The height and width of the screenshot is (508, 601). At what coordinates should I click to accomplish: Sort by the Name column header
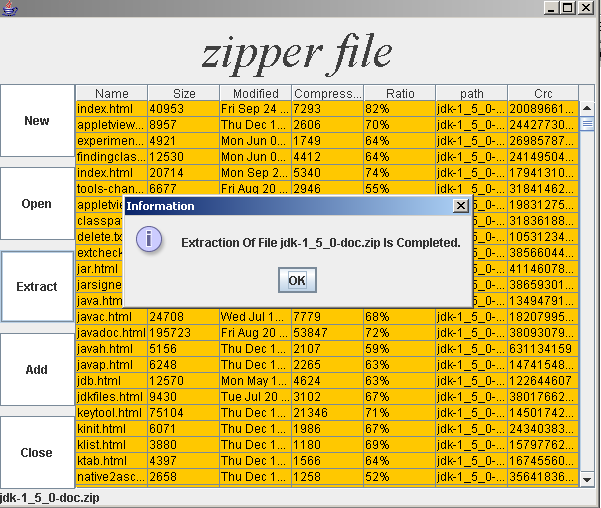(111, 94)
